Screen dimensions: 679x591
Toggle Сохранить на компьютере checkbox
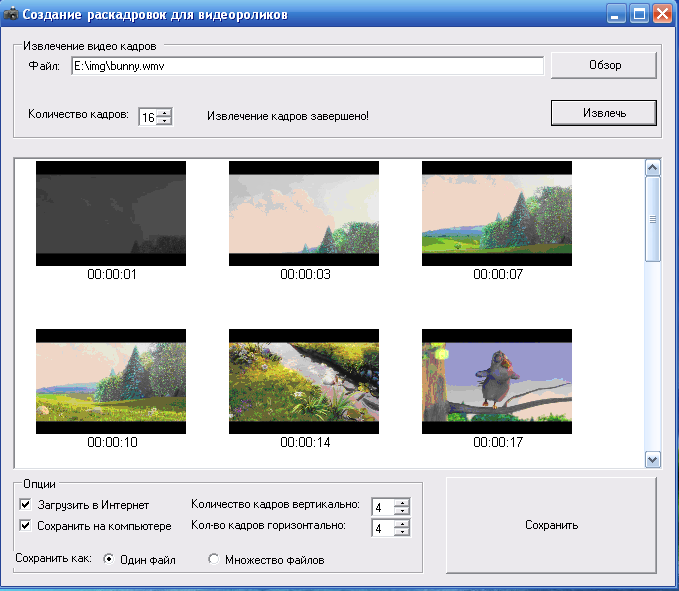(26, 526)
